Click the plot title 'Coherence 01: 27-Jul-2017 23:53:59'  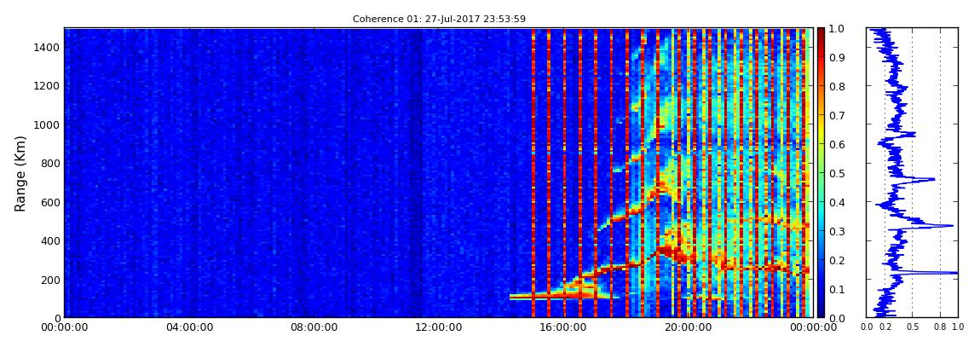pyautogui.click(x=439, y=20)
